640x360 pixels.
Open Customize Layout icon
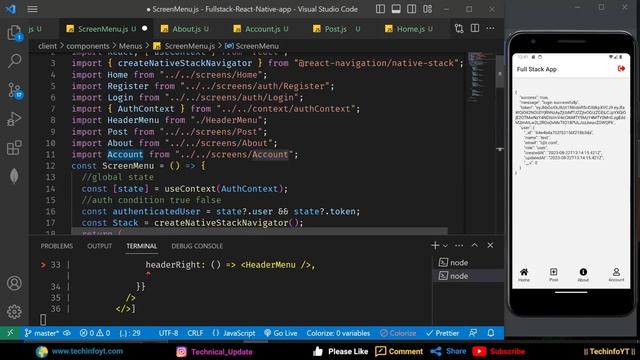[x=427, y=9]
